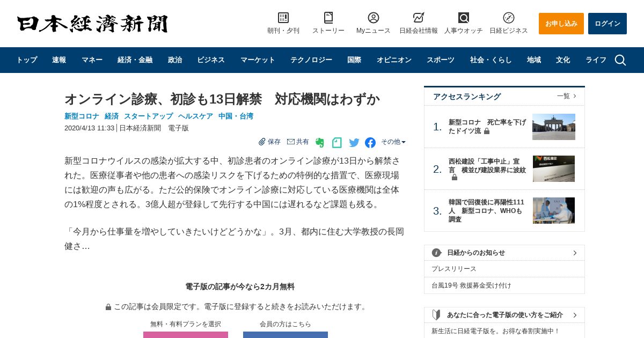Open the Myニュース profile icon
Screen dimensions: 644x338
click(374, 18)
